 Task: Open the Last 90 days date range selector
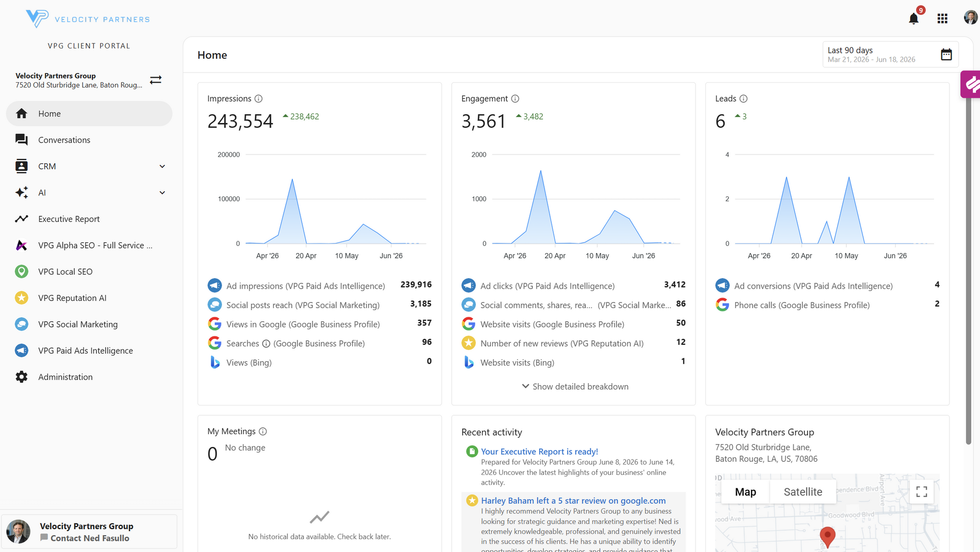click(890, 55)
